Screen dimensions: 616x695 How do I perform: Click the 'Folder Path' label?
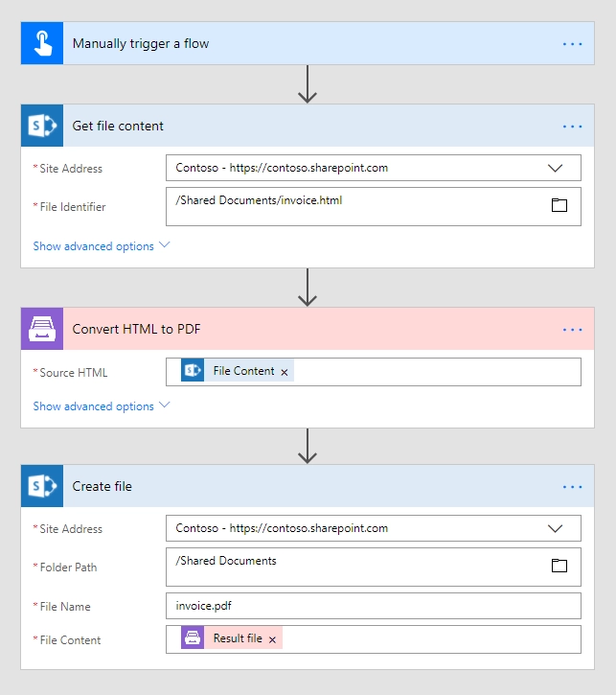point(68,568)
